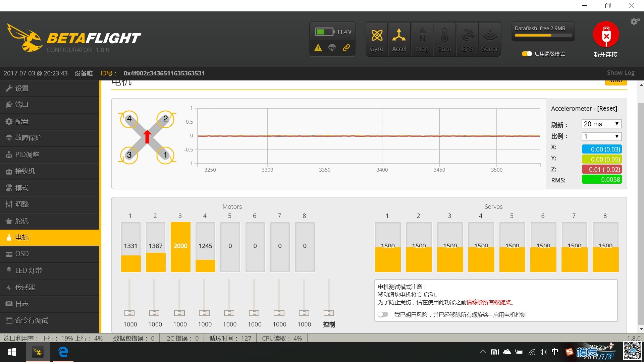Click the LED 灯带 sidebar icon
This screenshot has width=644, height=362.
pyautogui.click(x=9, y=270)
